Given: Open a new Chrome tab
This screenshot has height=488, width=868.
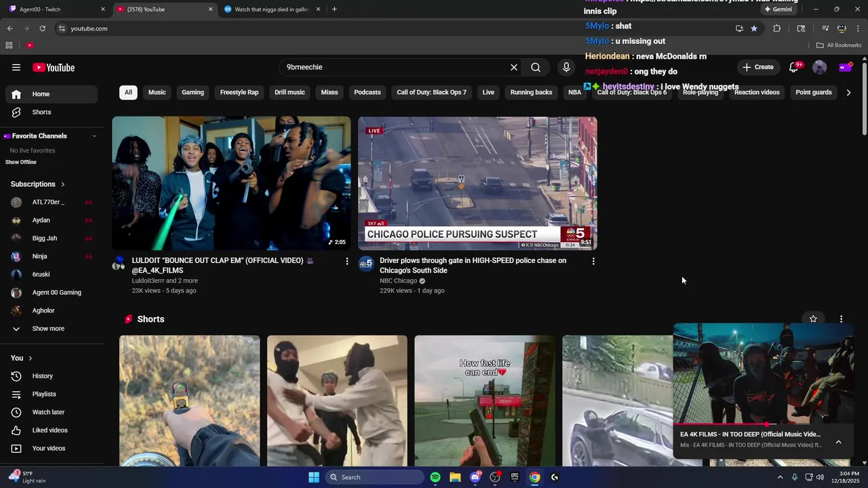Looking at the screenshot, I should pos(334,9).
